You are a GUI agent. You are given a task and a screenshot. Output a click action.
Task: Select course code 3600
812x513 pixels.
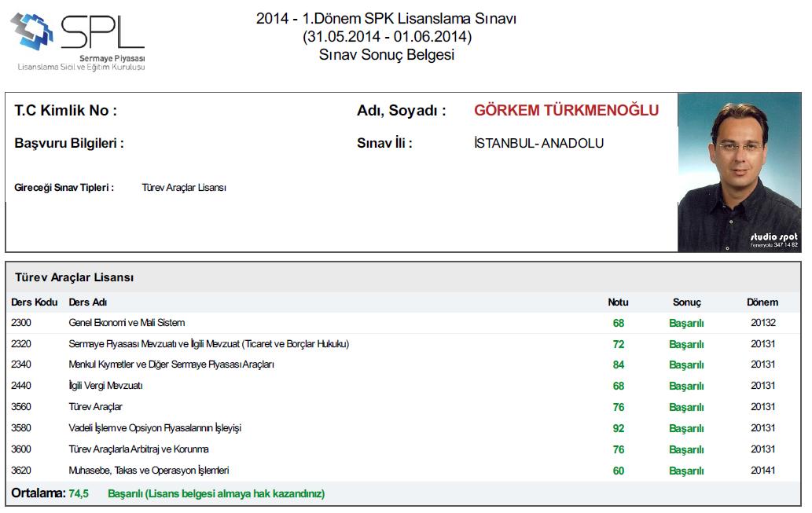tap(21, 449)
